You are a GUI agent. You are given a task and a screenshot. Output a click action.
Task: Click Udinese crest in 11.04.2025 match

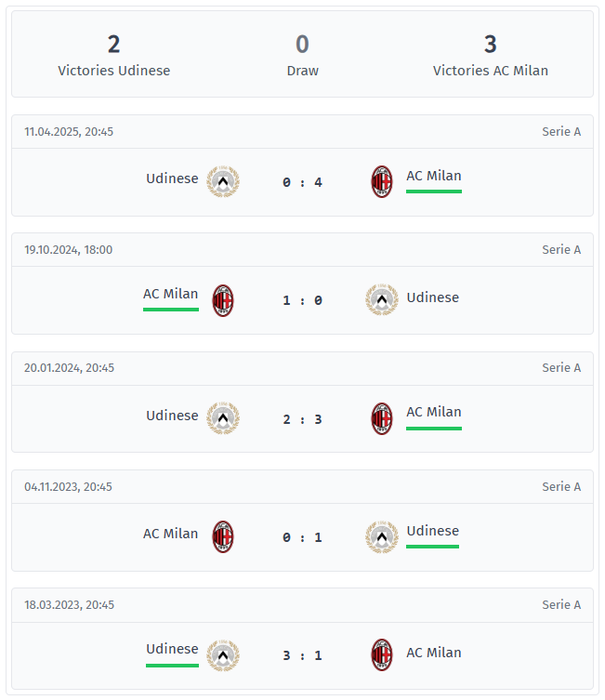[223, 181]
